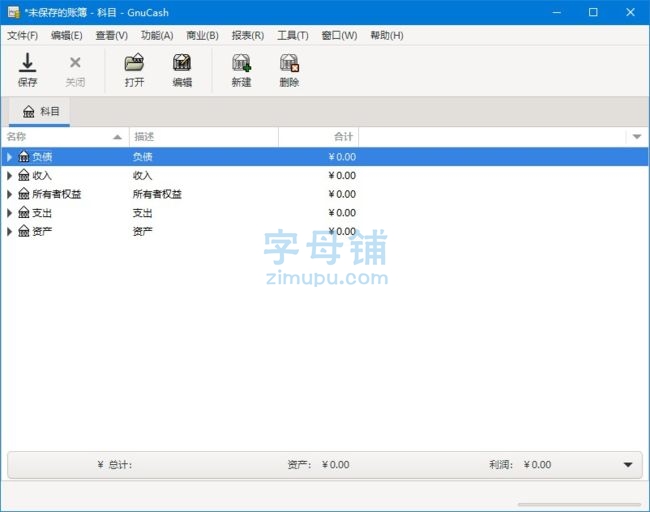Image resolution: width=650 pixels, height=512 pixels.
Task: Expand the 资产 account tree
Action: tap(9, 231)
